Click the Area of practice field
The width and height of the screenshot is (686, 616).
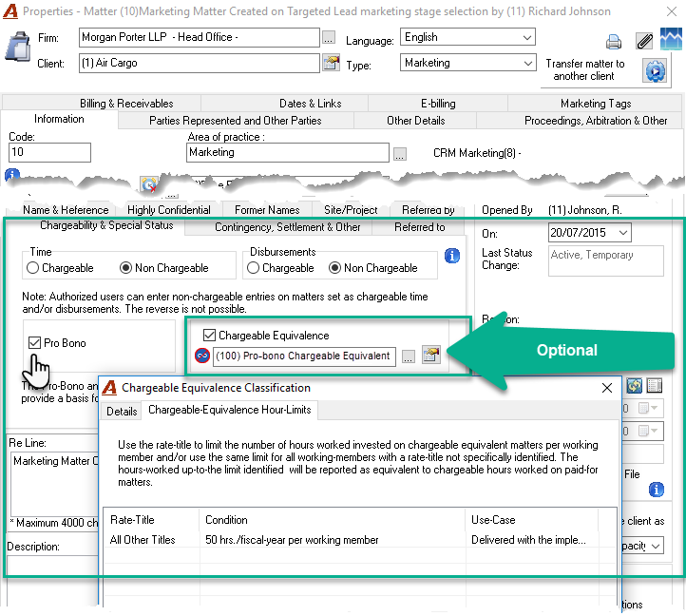288,152
